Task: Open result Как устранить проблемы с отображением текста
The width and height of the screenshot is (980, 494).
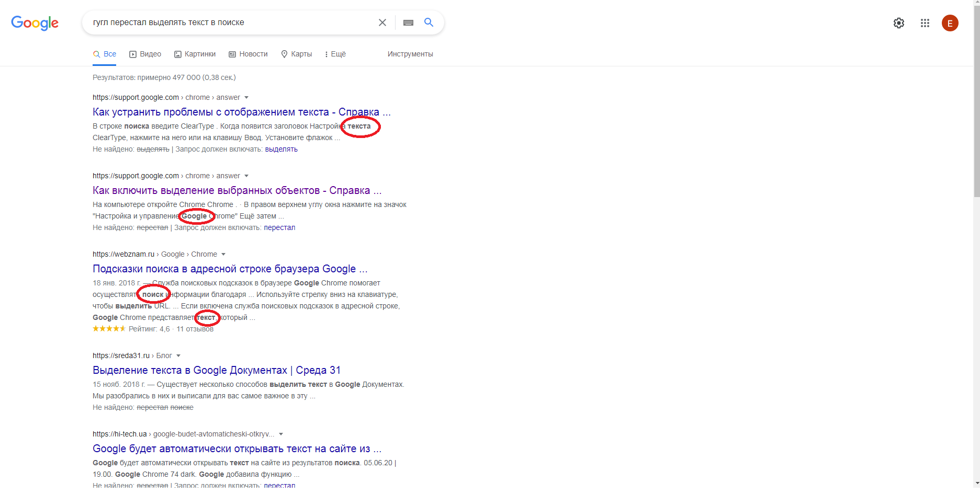Action: click(242, 112)
